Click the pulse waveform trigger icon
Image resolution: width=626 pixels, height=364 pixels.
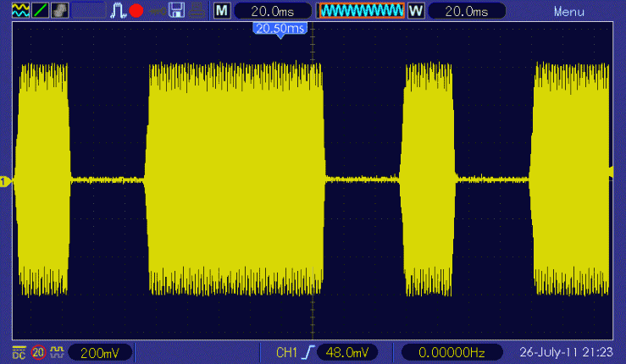[x=118, y=11]
